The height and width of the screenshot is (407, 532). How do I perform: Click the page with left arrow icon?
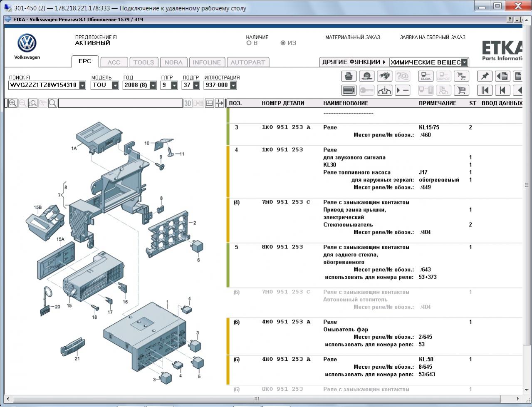(x=502, y=76)
